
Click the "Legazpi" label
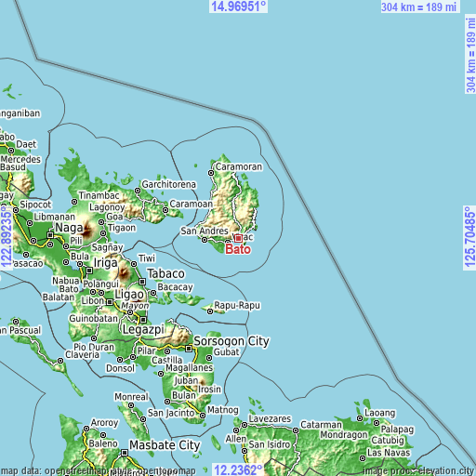[143, 329]
